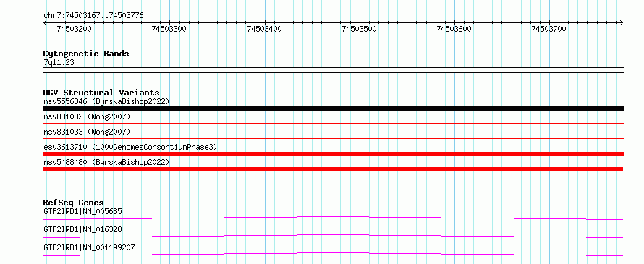Open the nsv831032 (Wong2007) variant label
Viewport: 644px width, 264px height.
click(87, 116)
